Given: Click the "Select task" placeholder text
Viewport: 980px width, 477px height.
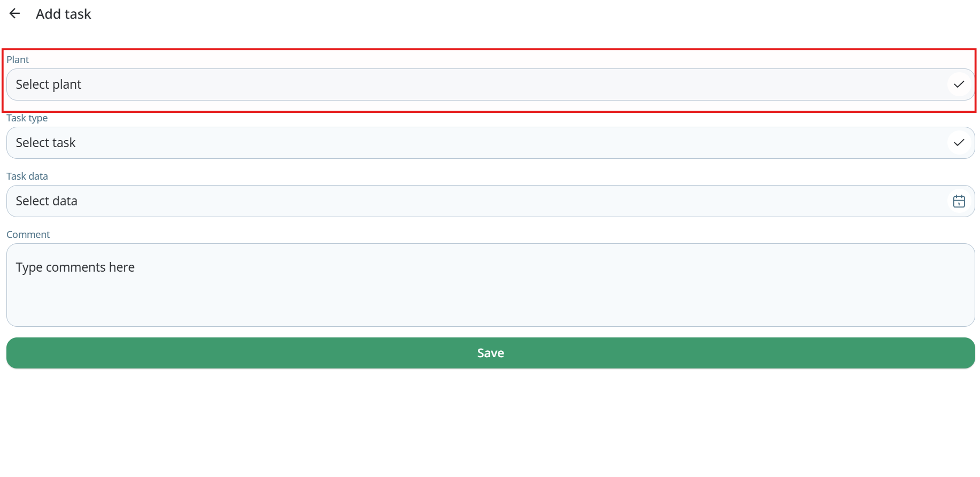Looking at the screenshot, I should (x=45, y=143).
